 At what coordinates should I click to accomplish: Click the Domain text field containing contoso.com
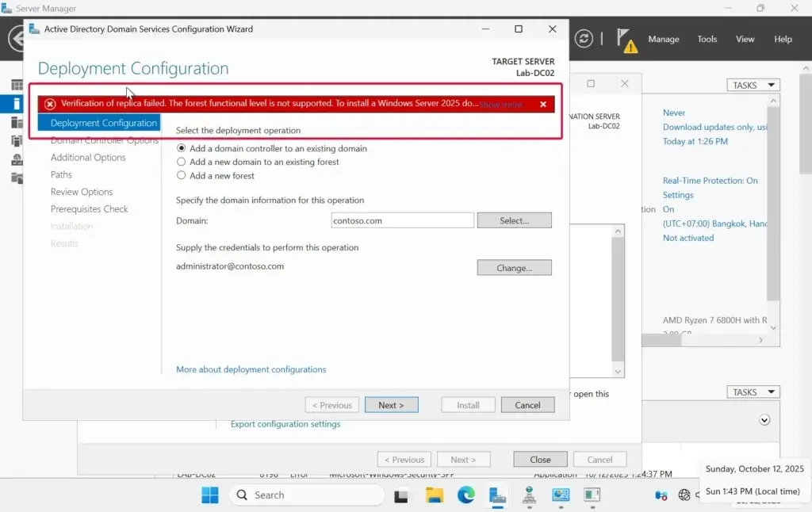(x=402, y=220)
